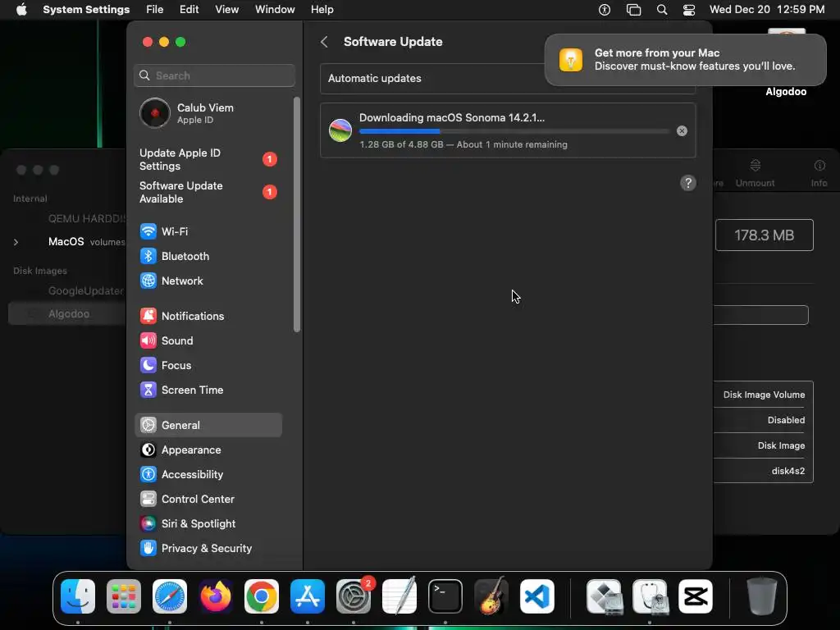This screenshot has width=840, height=630.
Task: Open Accessibility settings
Action: [x=208, y=475]
